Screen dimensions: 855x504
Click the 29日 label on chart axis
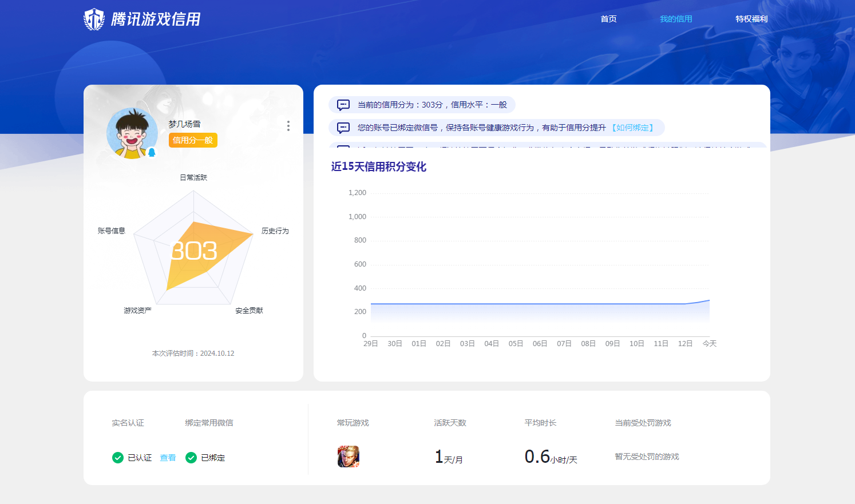(x=371, y=343)
